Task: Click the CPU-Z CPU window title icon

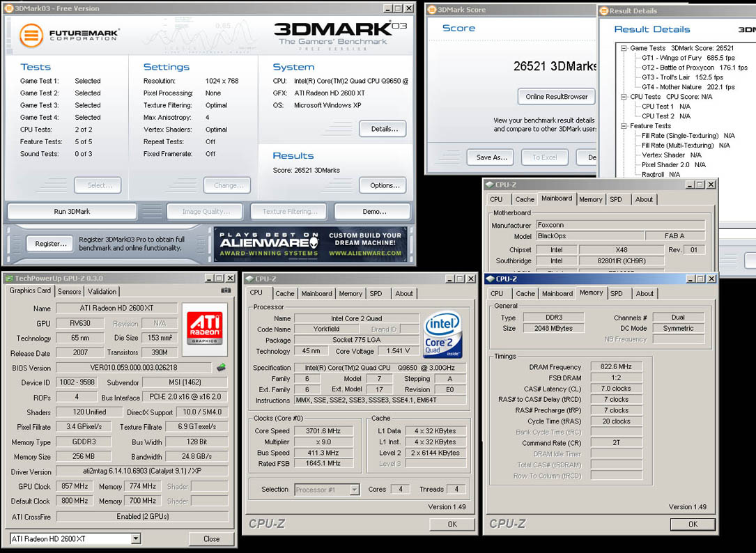Action: point(249,279)
